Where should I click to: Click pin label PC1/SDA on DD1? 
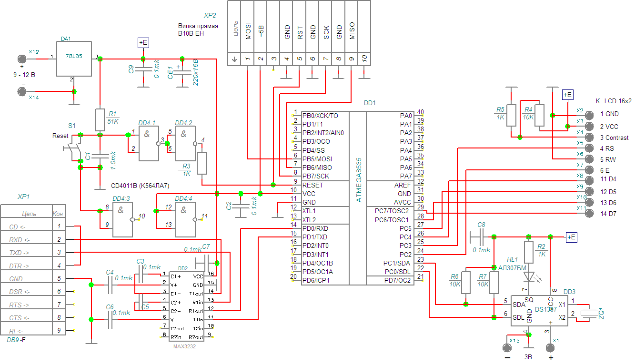tap(397, 263)
